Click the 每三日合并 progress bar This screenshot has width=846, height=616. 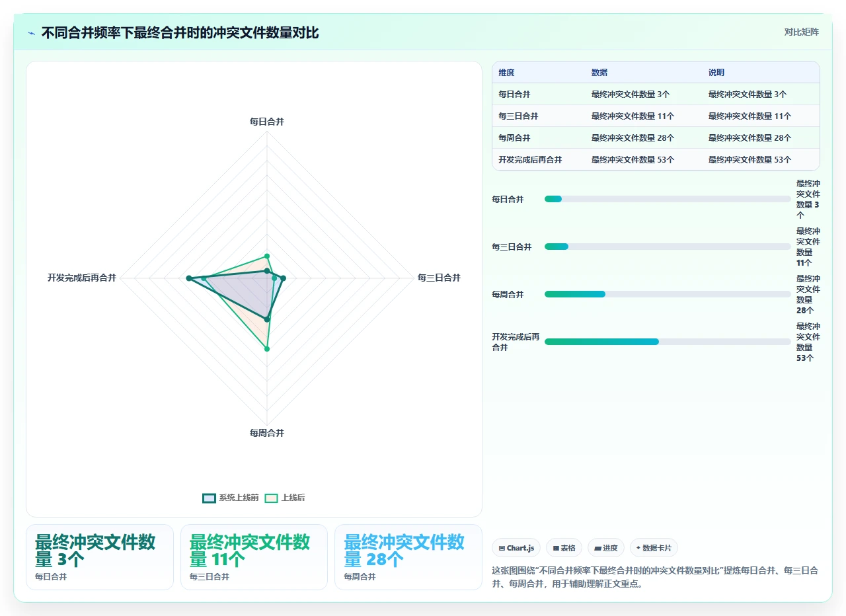click(x=668, y=247)
